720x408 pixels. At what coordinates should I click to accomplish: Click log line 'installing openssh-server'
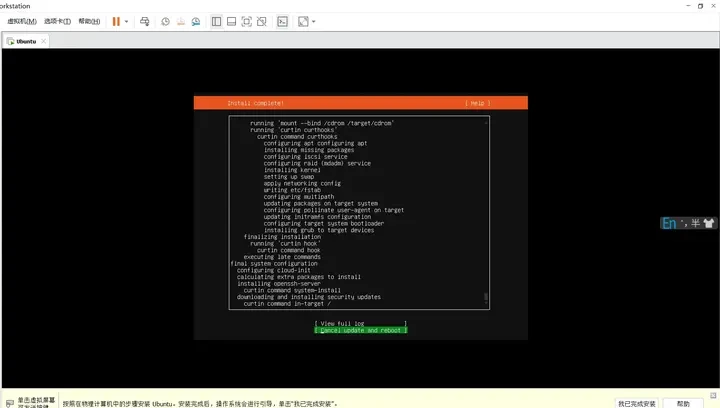[x=279, y=284]
